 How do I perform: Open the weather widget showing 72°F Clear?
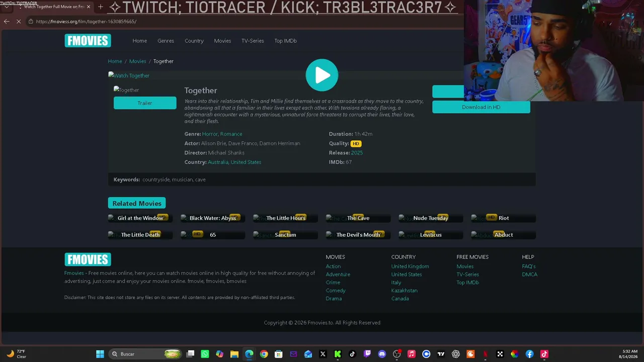16,354
